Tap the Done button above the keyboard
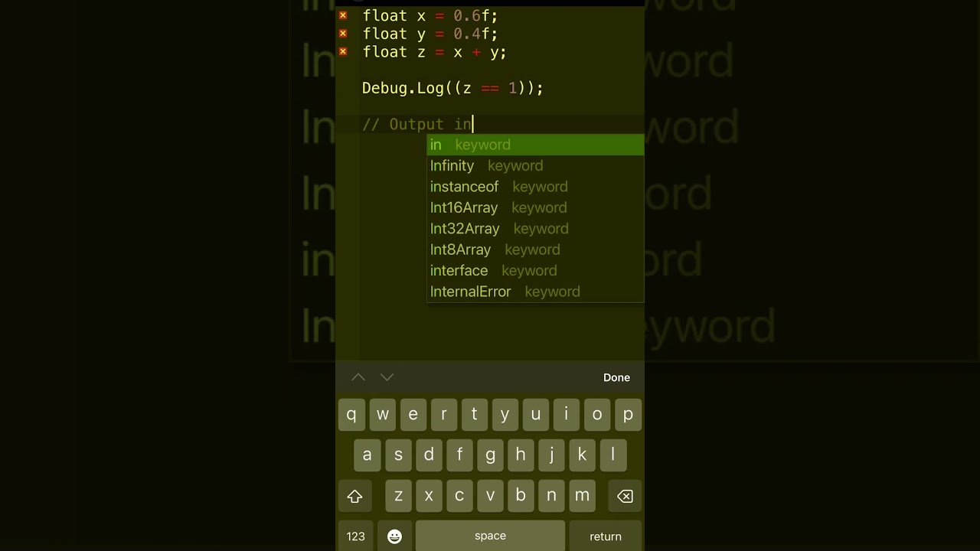The width and height of the screenshot is (980, 551). click(x=616, y=377)
